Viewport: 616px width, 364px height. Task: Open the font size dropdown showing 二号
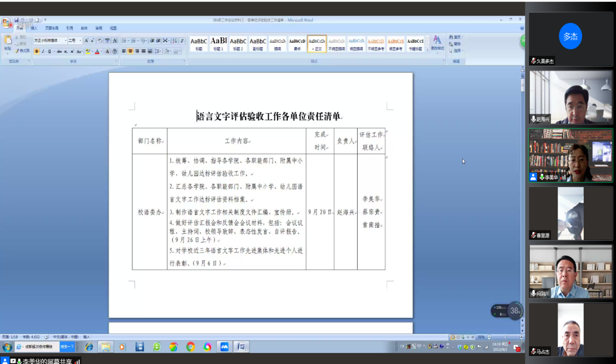tap(81, 41)
